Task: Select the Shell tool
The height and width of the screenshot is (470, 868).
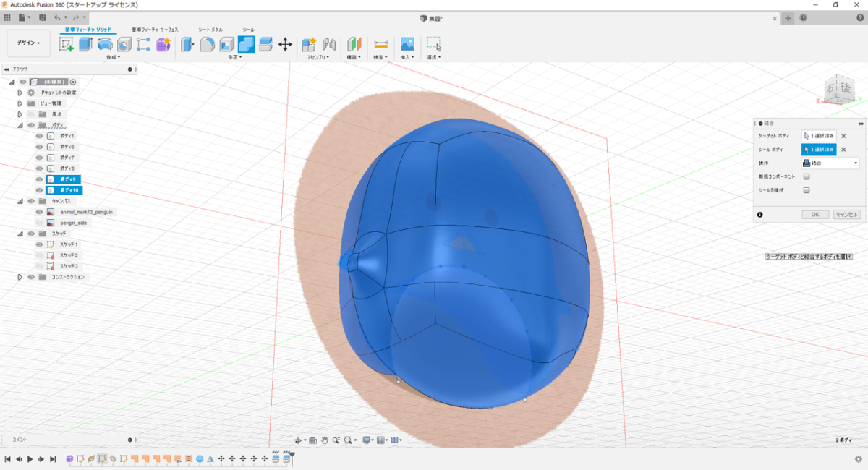Action: pos(226,44)
